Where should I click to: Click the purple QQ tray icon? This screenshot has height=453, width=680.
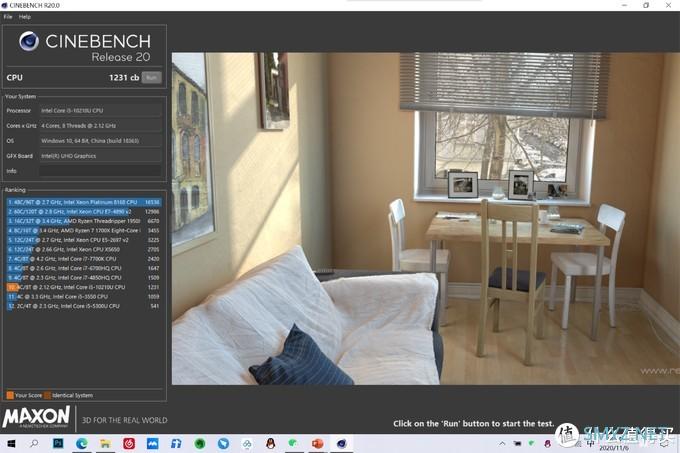coord(547,443)
